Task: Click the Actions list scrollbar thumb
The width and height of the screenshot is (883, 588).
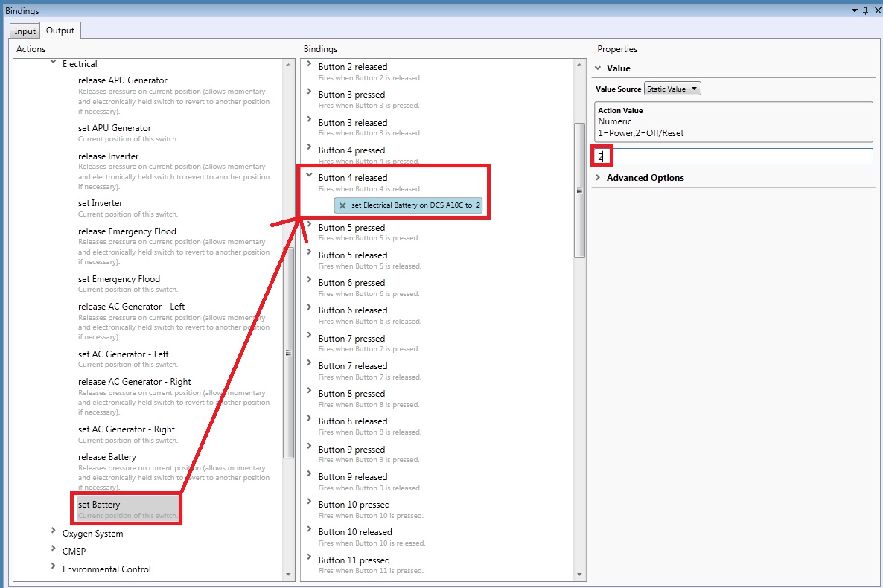Action: 288,353
